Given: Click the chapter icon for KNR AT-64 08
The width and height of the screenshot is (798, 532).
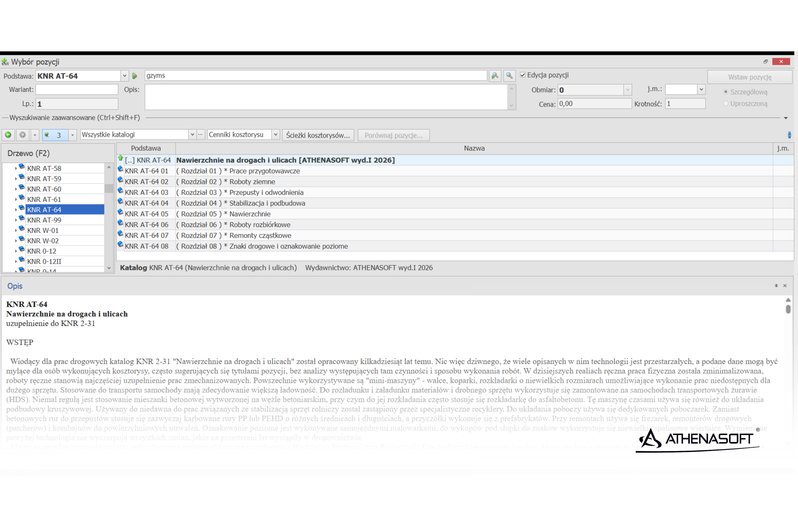Looking at the screenshot, I should (120, 244).
